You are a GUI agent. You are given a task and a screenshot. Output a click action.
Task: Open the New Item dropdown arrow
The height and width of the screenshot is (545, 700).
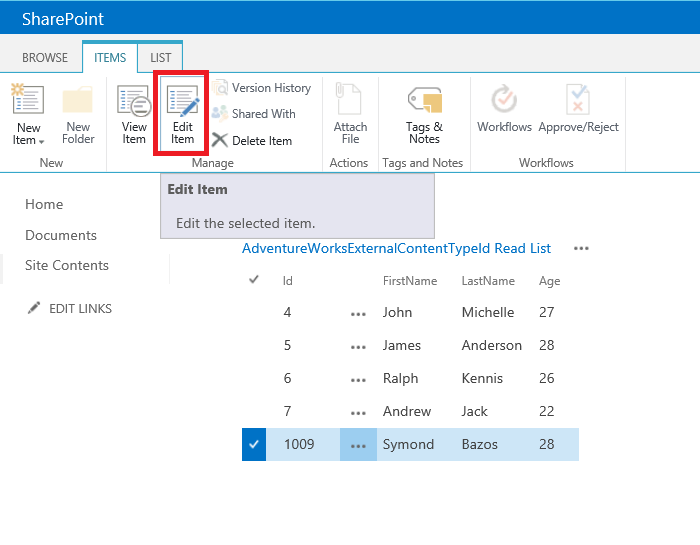pyautogui.click(x=42, y=142)
